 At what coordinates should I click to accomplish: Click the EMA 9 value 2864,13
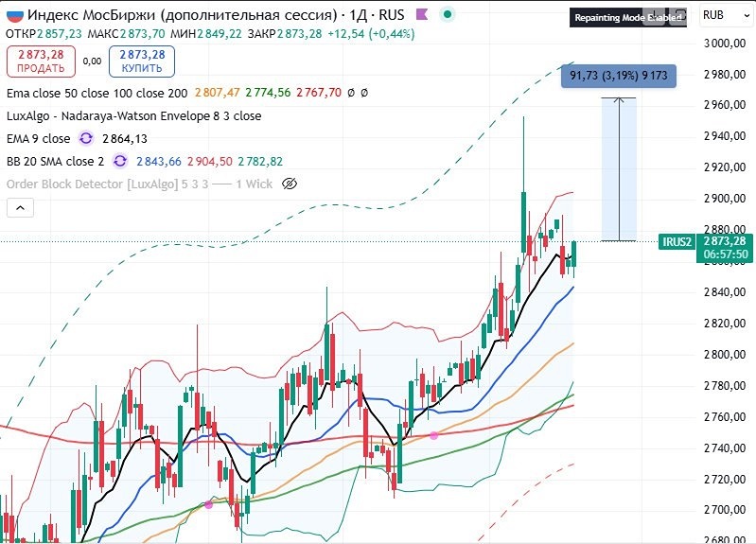tap(125, 139)
